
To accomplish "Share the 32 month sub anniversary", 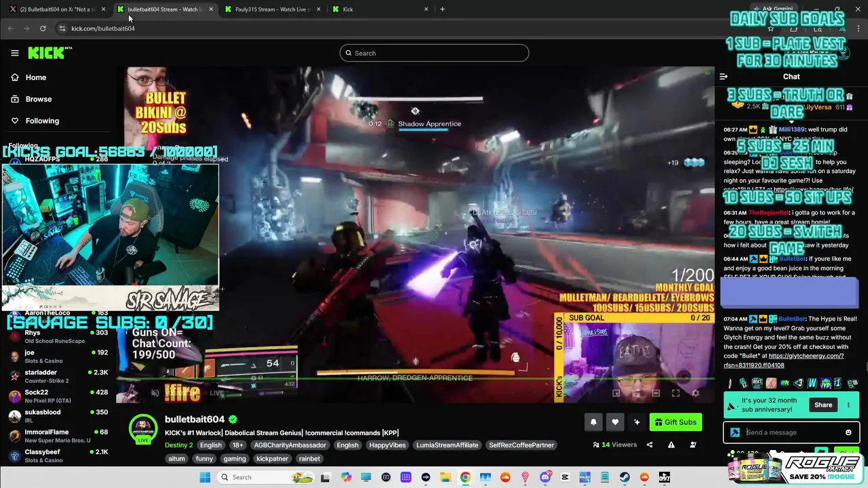I will pos(823,405).
